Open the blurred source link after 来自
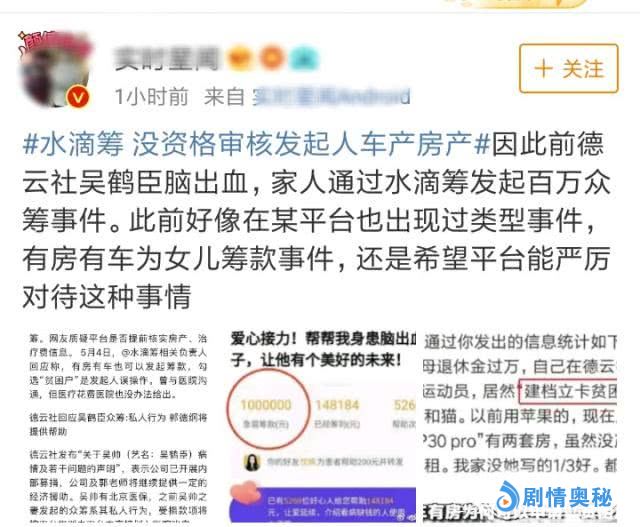Image resolution: width=640 pixels, height=527 pixels. [331, 97]
